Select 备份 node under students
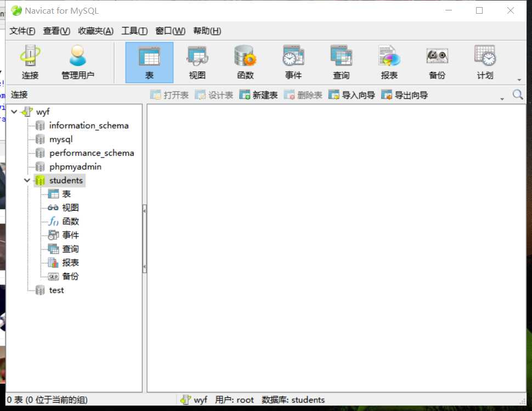Viewport: 532px width, 411px height. [x=71, y=276]
